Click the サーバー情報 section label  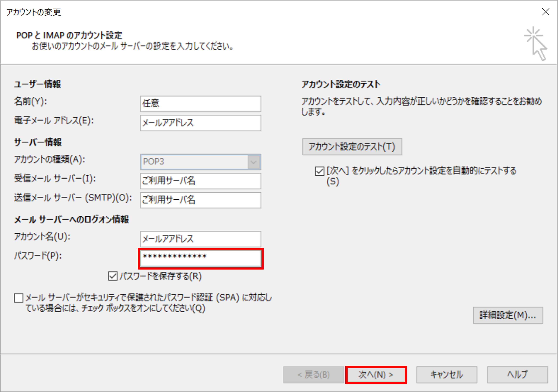tap(38, 142)
